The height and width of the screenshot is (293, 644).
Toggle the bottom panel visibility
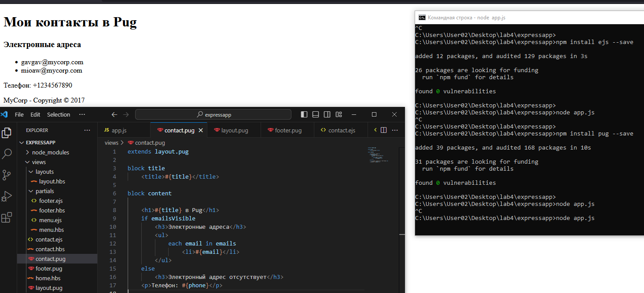[x=316, y=114]
